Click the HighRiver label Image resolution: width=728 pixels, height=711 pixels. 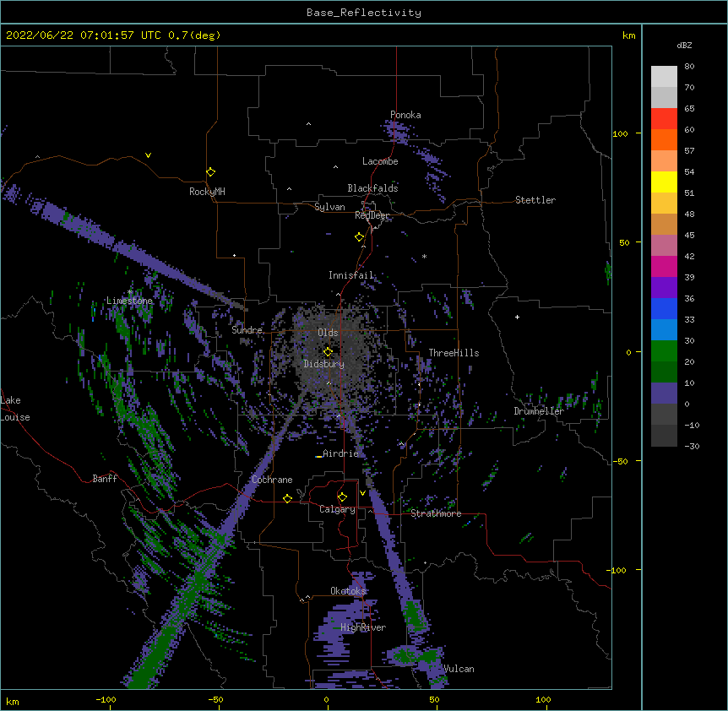363,627
